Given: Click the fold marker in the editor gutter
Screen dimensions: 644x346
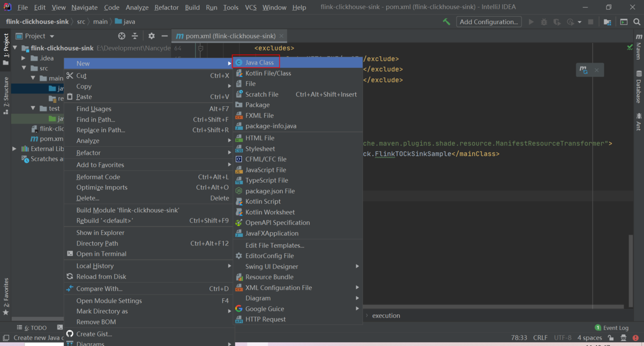Looking at the screenshot, I should point(200,48).
